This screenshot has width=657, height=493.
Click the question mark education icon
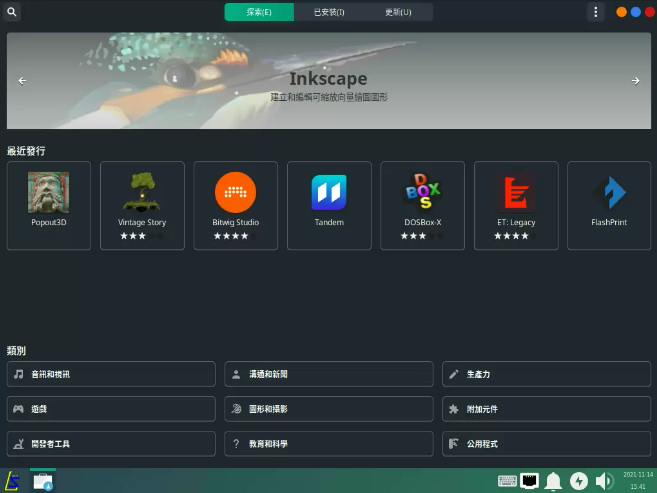pos(236,444)
